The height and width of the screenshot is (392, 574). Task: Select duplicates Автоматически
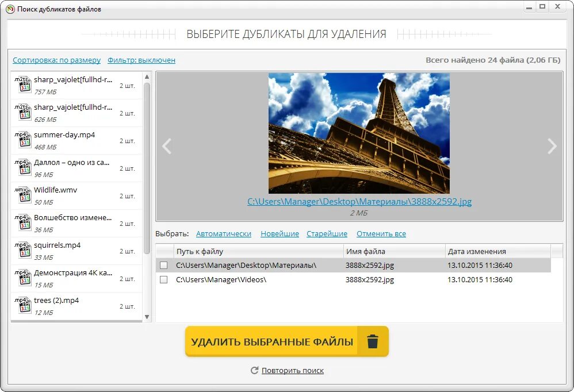[x=224, y=234]
